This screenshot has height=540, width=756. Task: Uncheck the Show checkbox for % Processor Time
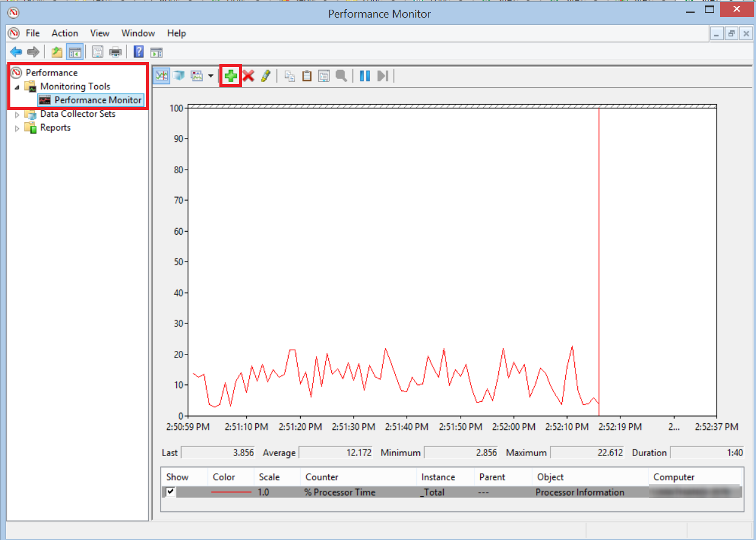(x=171, y=492)
